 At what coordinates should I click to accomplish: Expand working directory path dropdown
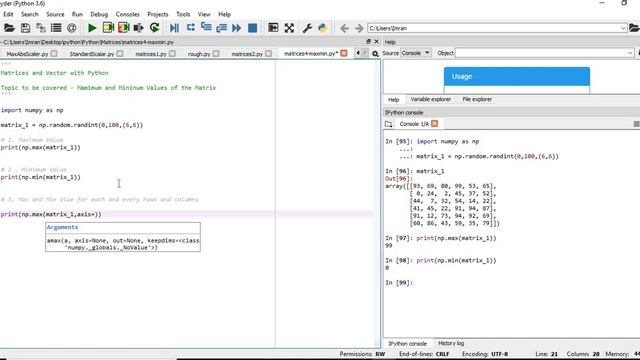coord(623,28)
